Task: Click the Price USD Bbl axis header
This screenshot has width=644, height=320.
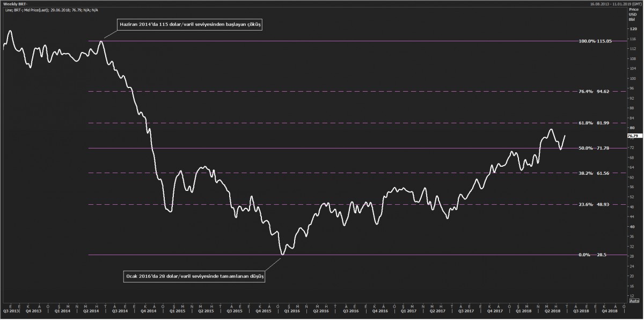Action: [x=633, y=14]
